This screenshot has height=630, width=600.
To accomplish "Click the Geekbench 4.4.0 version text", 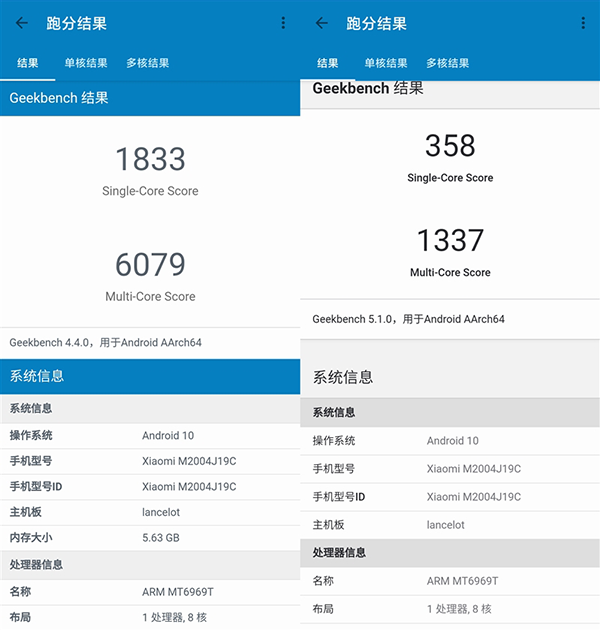I will tap(105, 342).
